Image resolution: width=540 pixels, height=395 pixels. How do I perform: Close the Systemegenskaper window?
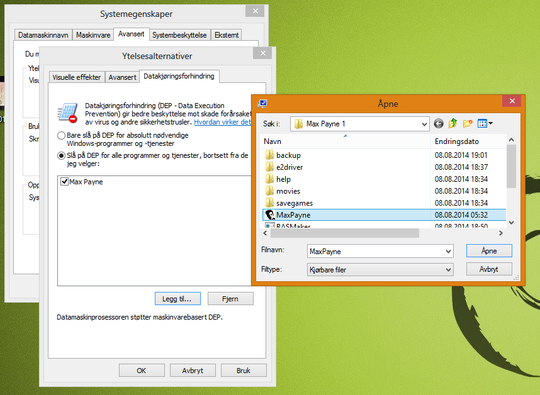coord(255,11)
